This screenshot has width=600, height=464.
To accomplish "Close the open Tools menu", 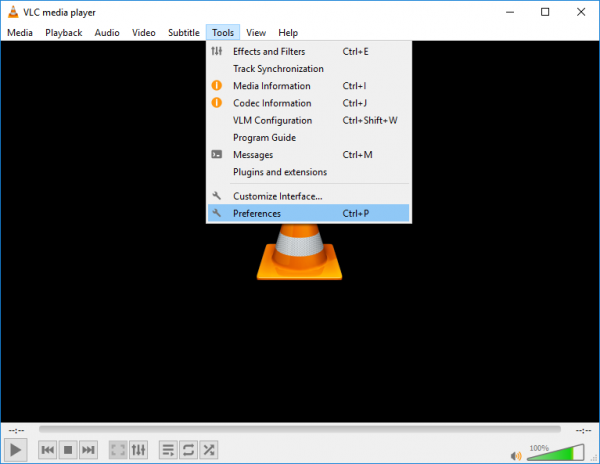I will pyautogui.click(x=223, y=33).
